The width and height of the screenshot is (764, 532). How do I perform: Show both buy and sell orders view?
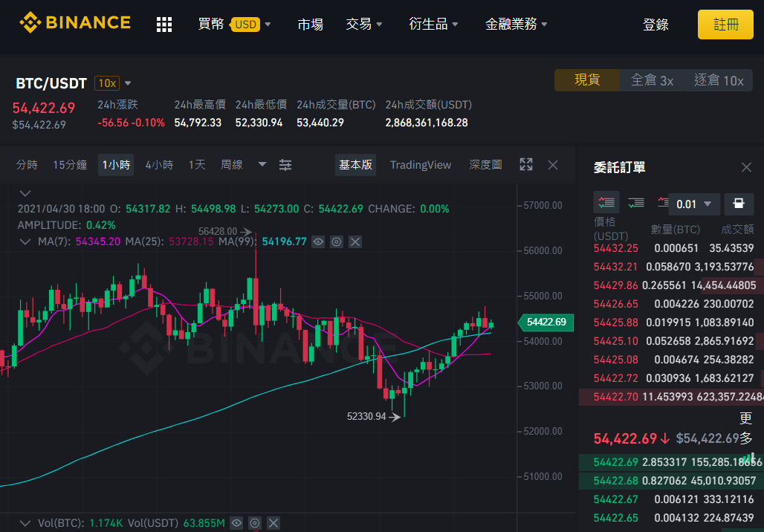click(x=606, y=203)
